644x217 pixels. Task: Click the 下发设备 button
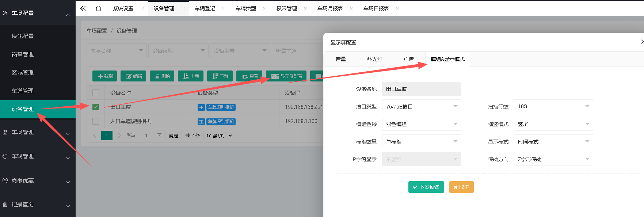tap(426, 187)
